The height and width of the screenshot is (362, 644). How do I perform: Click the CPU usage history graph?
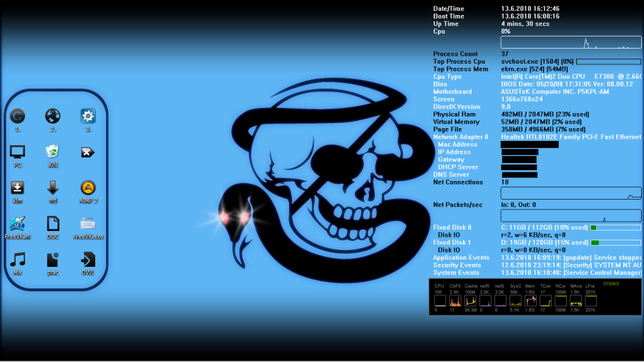coord(570,42)
